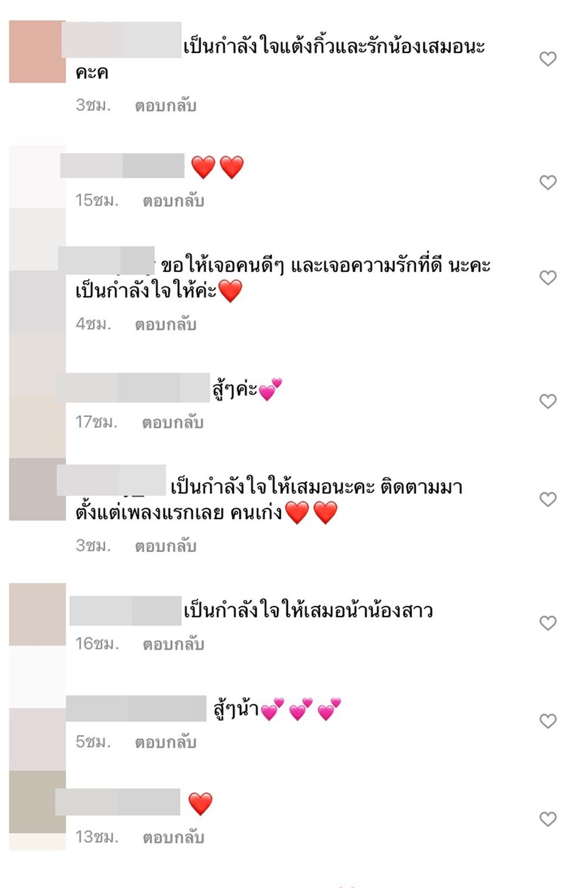Reply to the คนเก่ง comment
The width and height of the screenshot is (588, 888).
pyautogui.click(x=165, y=547)
